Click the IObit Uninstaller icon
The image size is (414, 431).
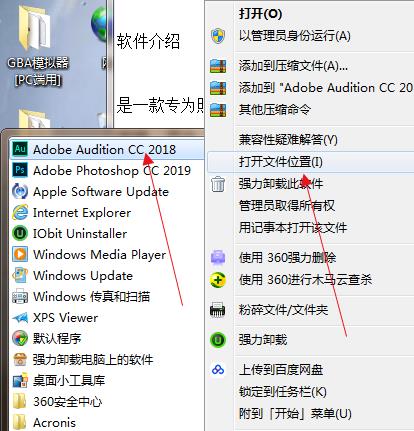coord(20,233)
